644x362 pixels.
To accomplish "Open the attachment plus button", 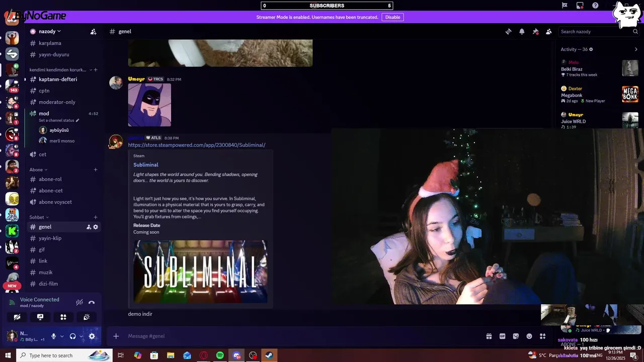I will 116,336.
